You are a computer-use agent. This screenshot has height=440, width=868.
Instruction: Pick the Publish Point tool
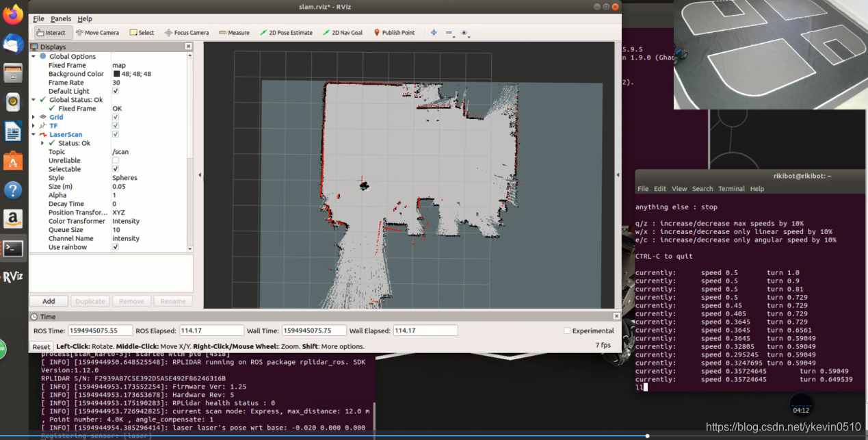pos(394,32)
